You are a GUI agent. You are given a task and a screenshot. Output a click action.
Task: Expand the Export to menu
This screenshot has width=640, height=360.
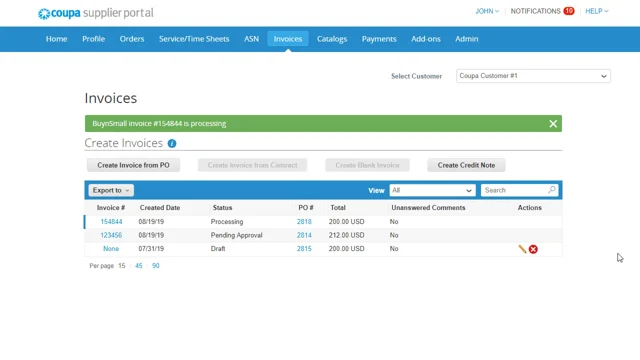[111, 190]
